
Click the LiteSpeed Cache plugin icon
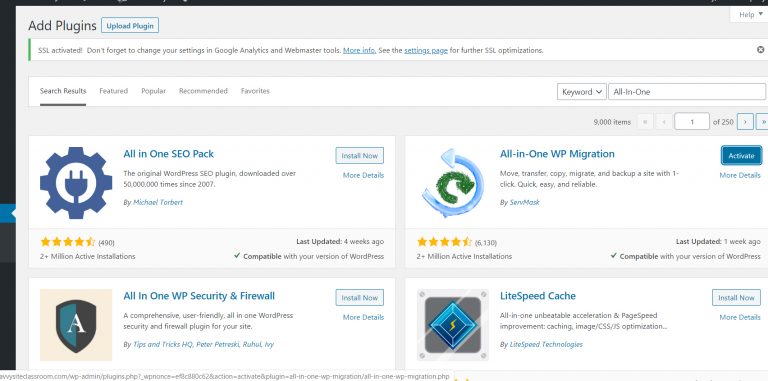pos(453,325)
